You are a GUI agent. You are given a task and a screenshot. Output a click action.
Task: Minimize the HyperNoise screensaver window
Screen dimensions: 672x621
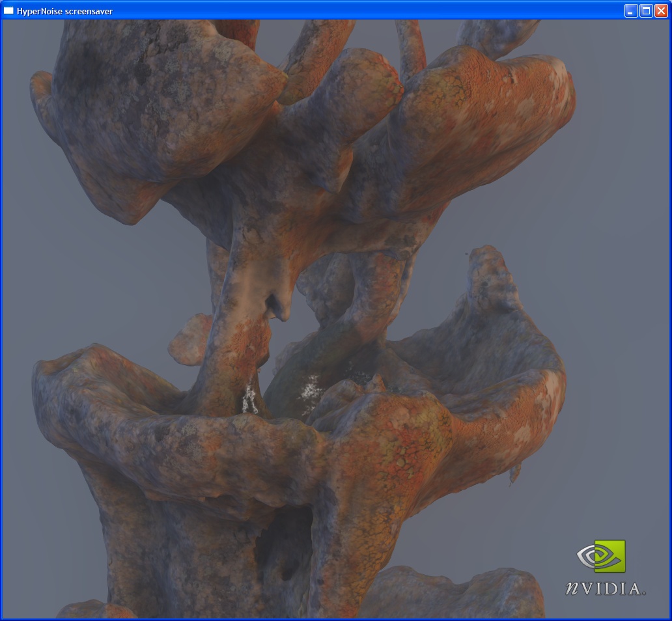pyautogui.click(x=630, y=10)
